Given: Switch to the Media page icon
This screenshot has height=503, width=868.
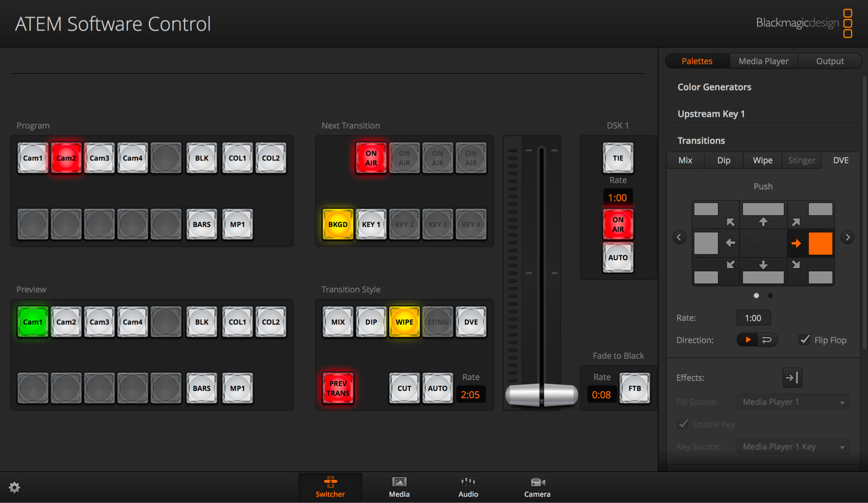Looking at the screenshot, I should click(399, 487).
